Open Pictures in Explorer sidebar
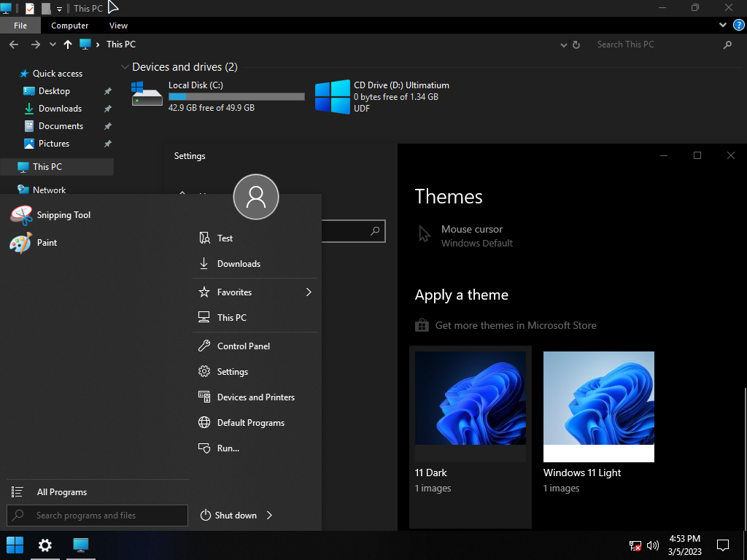 tap(47, 144)
